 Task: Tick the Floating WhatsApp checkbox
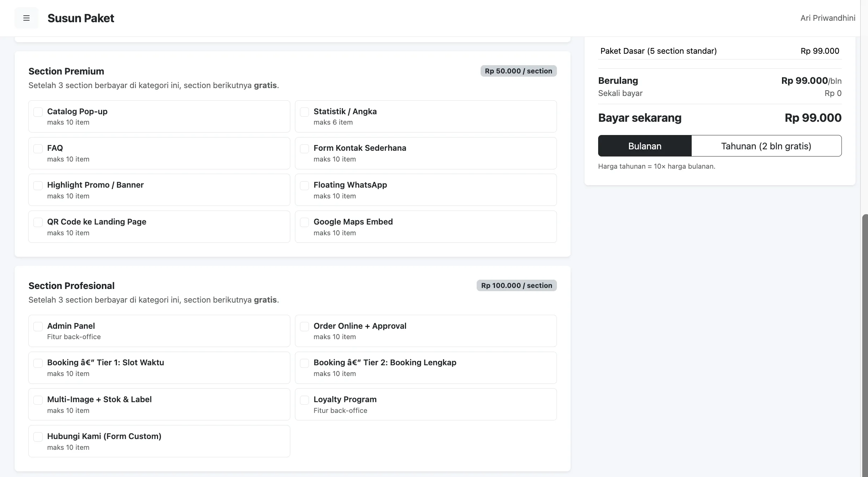pyautogui.click(x=304, y=185)
